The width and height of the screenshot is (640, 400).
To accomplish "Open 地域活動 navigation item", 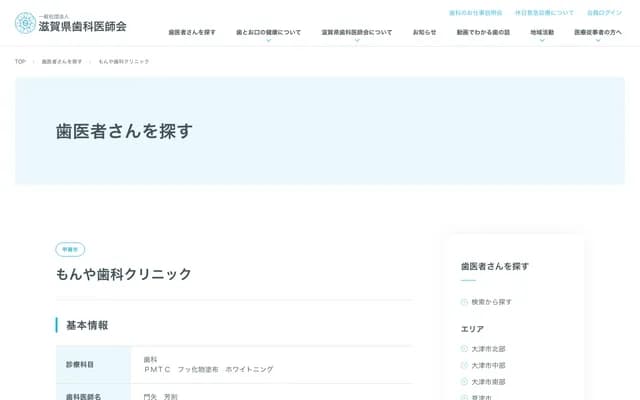I will (542, 32).
